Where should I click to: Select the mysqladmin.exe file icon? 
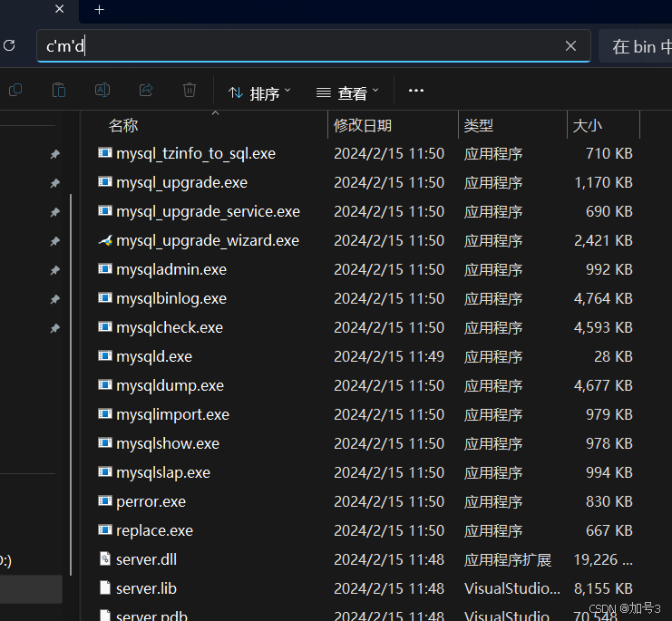[105, 269]
